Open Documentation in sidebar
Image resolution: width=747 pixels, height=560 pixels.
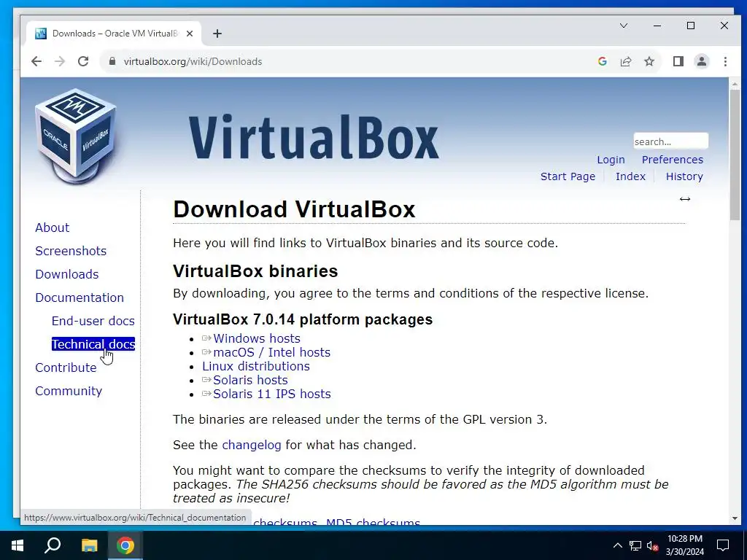(x=80, y=297)
